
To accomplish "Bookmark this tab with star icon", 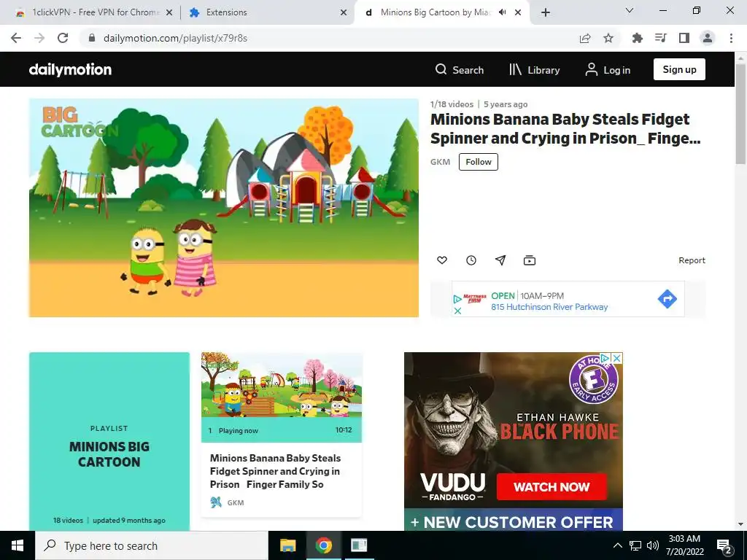I will [x=608, y=38].
